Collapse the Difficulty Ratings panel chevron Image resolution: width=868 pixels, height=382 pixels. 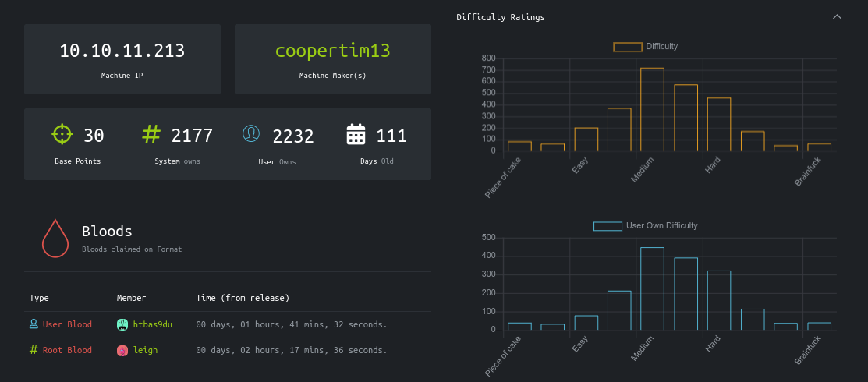[x=837, y=17]
